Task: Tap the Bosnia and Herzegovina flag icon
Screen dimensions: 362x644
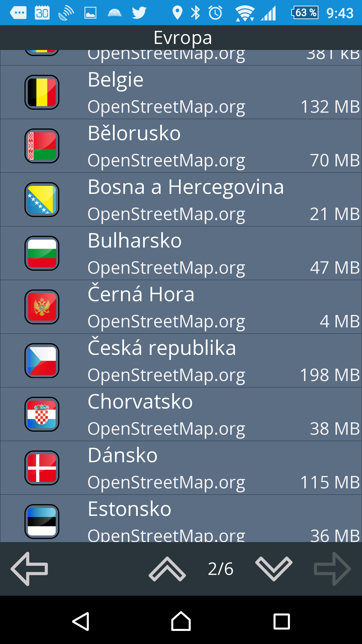Action: click(x=42, y=200)
